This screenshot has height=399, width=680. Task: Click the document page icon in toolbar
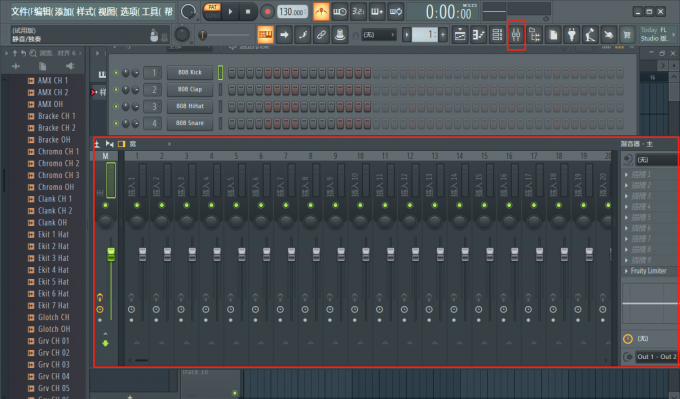coord(553,35)
